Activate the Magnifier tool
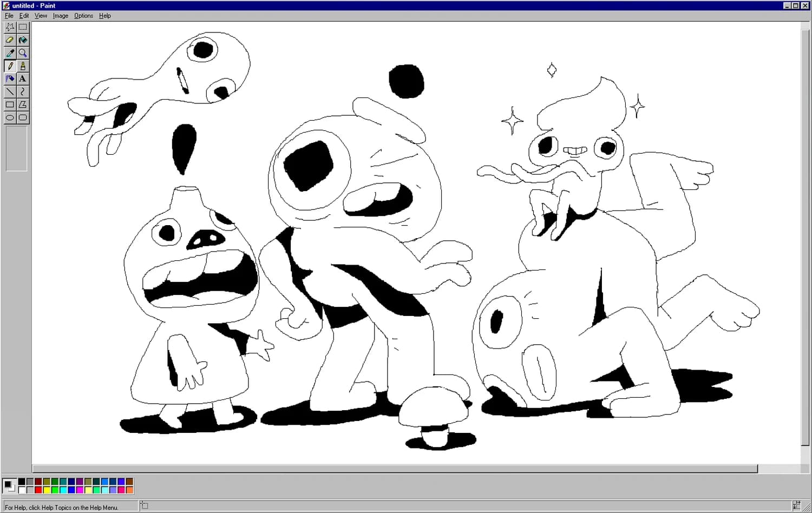This screenshot has width=812, height=513. point(23,53)
